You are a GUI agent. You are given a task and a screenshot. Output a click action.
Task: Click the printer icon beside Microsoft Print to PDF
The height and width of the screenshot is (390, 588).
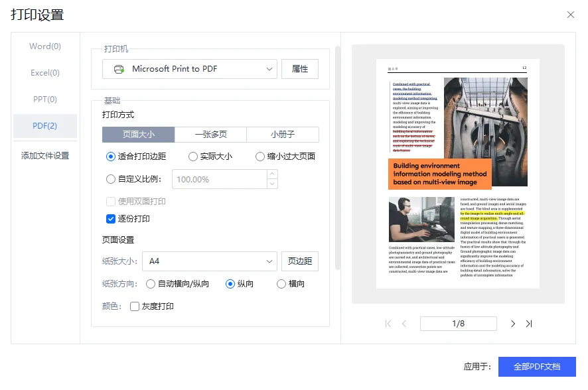[x=119, y=69]
